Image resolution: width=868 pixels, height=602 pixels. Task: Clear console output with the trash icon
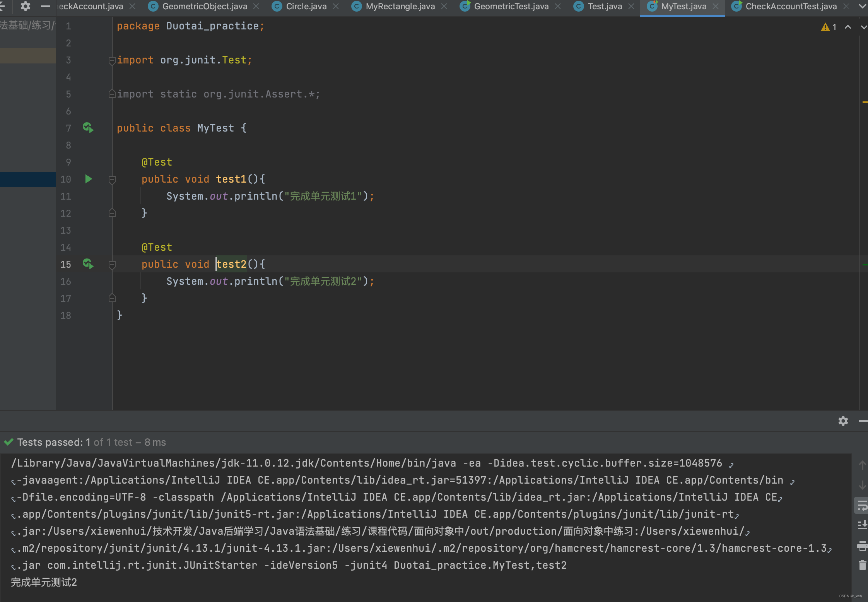(862, 566)
